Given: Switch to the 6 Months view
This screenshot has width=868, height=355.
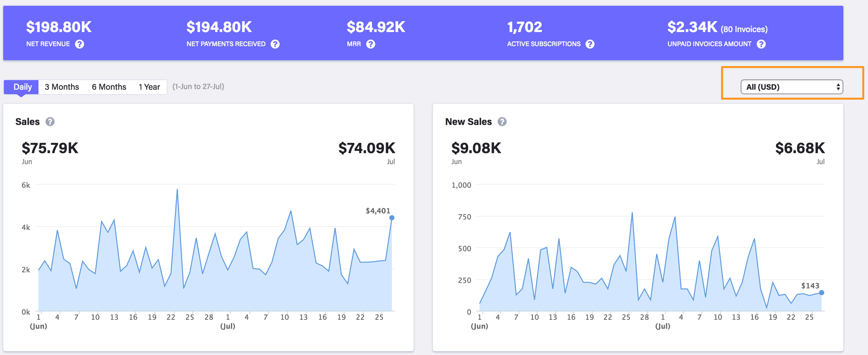Looking at the screenshot, I should [x=109, y=87].
